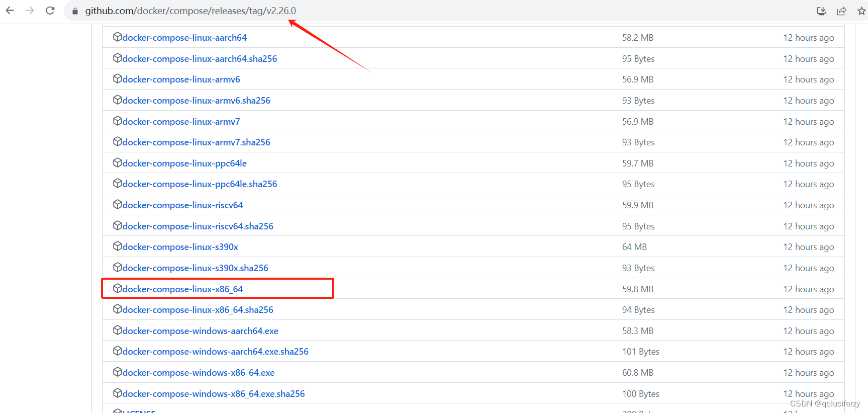Viewport: 868px width, 413px height.
Task: Download docker-compose-linux-s390x binary
Action: tap(180, 247)
